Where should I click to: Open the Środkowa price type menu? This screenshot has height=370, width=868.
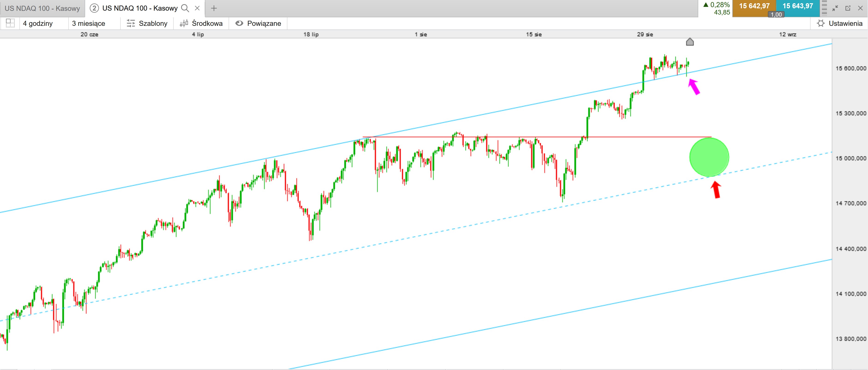(x=201, y=23)
